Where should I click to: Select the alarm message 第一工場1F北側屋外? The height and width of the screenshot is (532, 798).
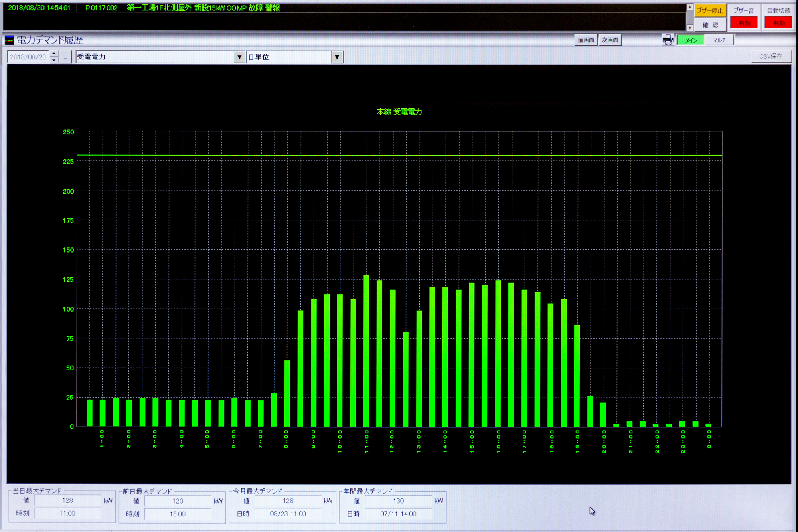point(203,8)
